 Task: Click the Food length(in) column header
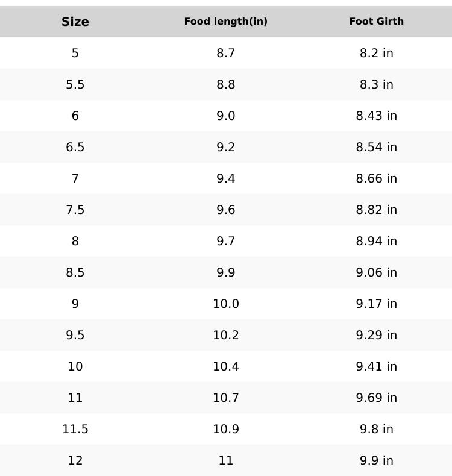pos(226,22)
